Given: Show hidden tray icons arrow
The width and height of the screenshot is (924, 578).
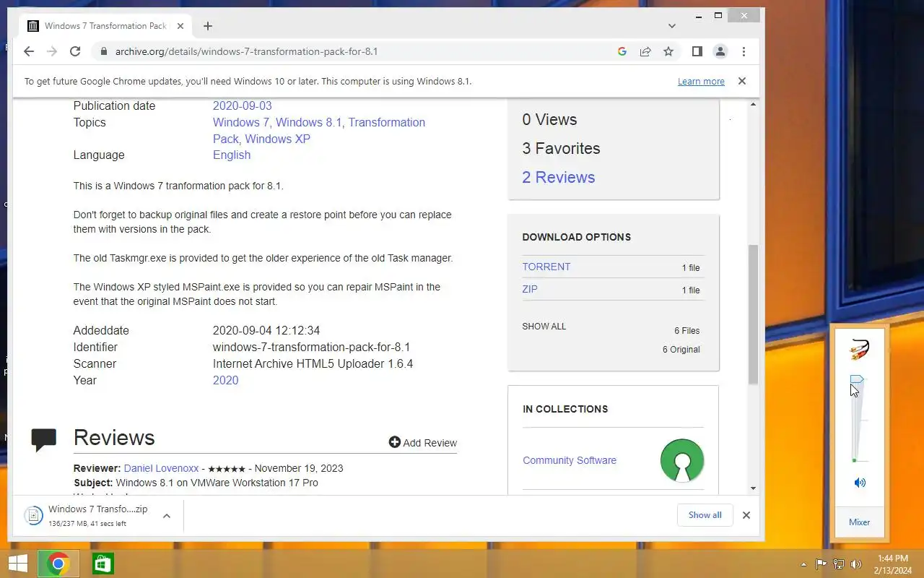Looking at the screenshot, I should pyautogui.click(x=804, y=564).
